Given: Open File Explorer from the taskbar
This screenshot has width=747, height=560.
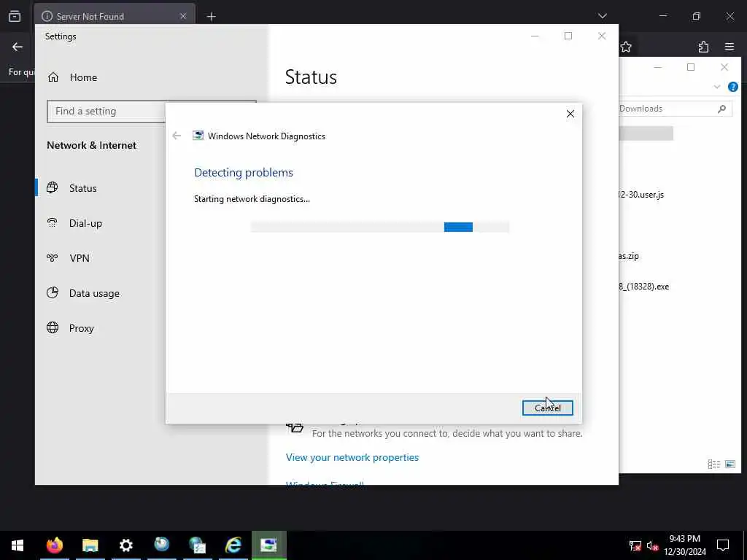Looking at the screenshot, I should point(90,545).
